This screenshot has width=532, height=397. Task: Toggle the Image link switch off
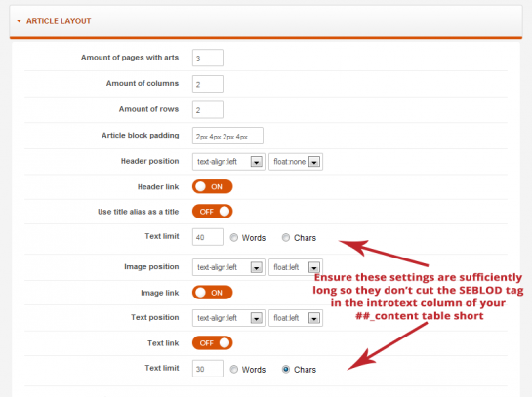(x=213, y=293)
